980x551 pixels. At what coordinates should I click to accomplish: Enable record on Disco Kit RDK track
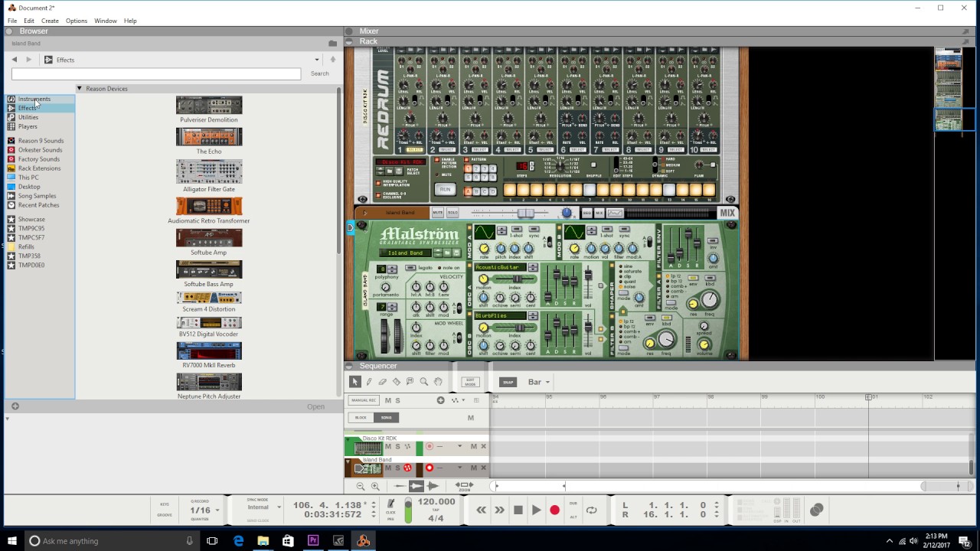430,446
